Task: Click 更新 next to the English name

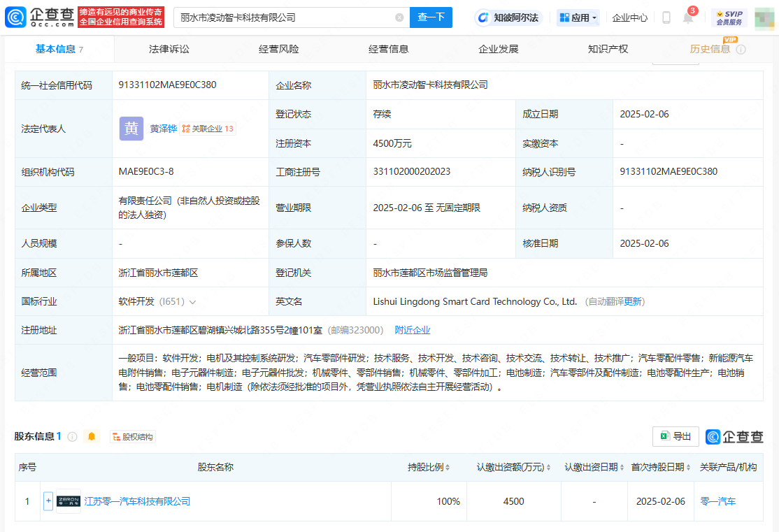Action: point(633,302)
